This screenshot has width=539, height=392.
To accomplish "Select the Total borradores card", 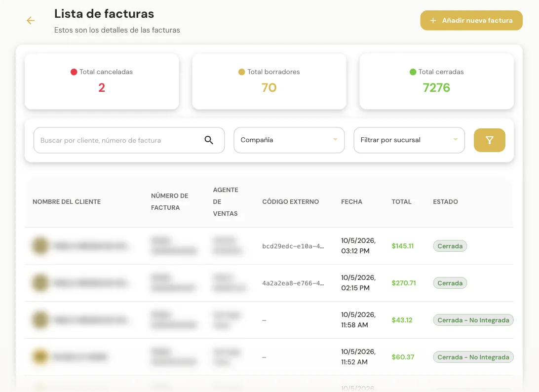I will [x=269, y=81].
